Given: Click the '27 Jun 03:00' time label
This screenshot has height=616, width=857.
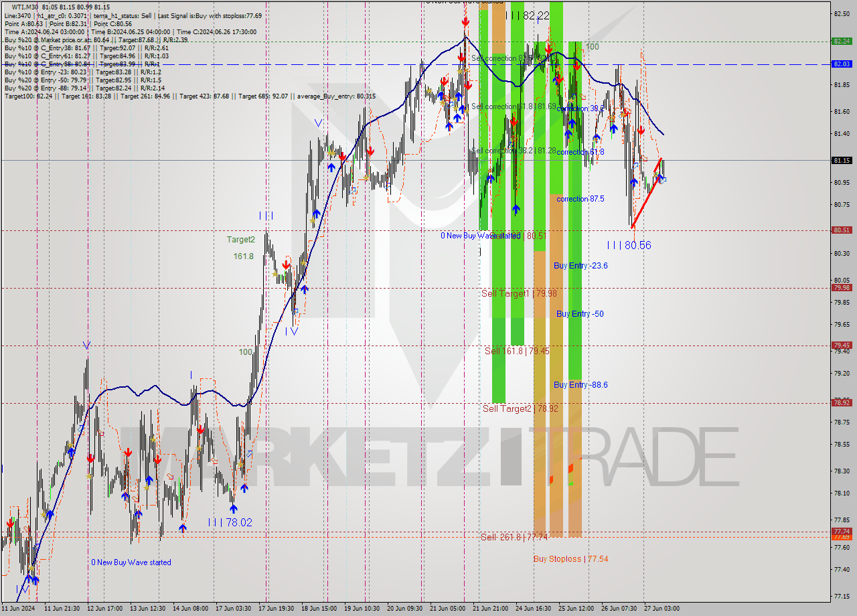Looking at the screenshot, I should [661, 609].
